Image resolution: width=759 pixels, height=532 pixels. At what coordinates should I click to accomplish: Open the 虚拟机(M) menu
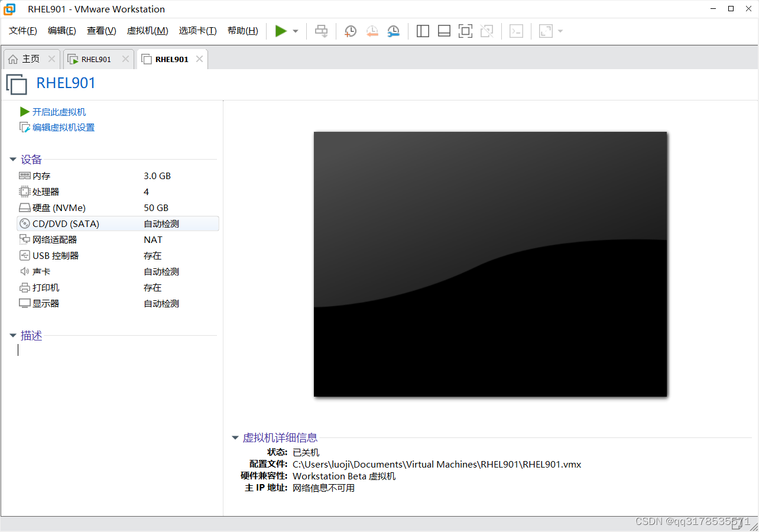[x=148, y=31]
